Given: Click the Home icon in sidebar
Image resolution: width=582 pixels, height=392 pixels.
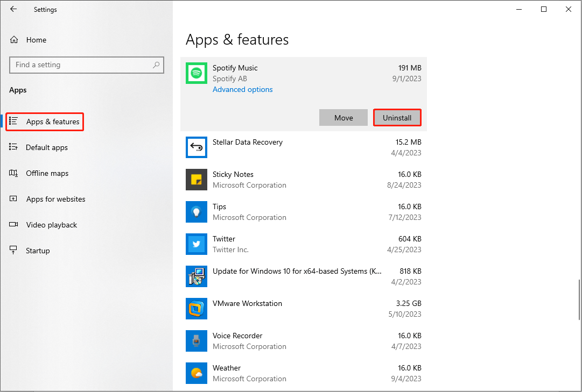Looking at the screenshot, I should [14, 40].
